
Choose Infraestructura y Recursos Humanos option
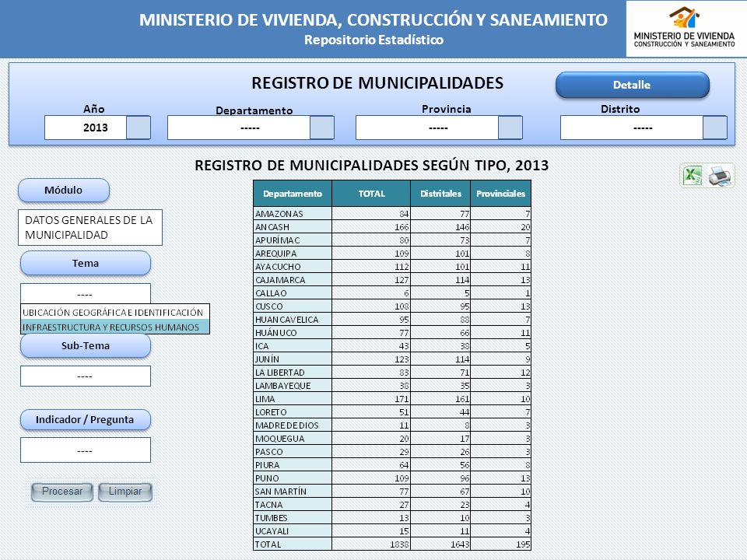115,327
